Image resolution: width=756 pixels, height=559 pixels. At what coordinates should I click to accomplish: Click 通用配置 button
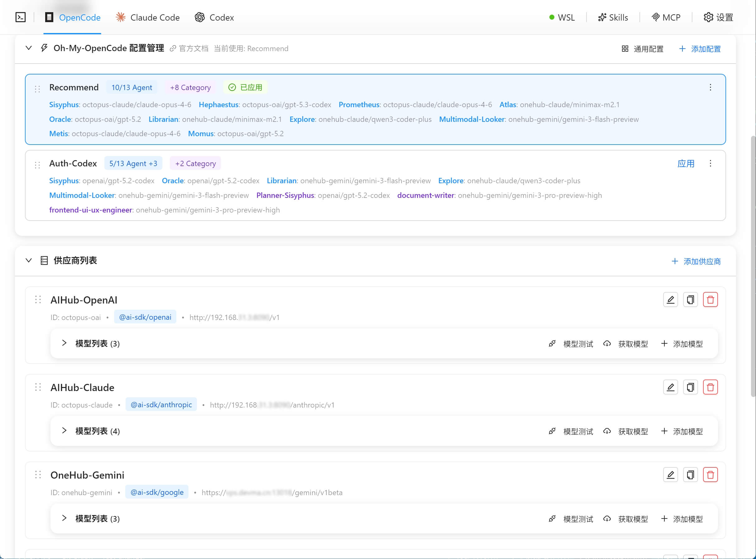pyautogui.click(x=642, y=49)
